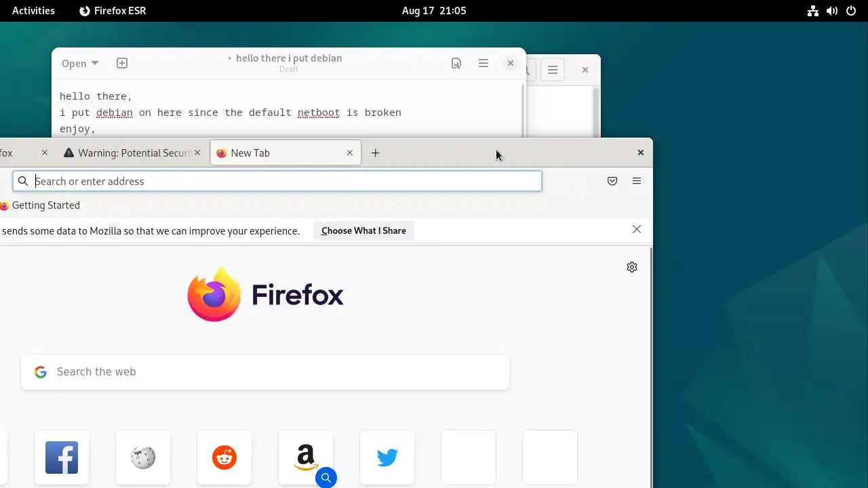Image resolution: width=868 pixels, height=488 pixels.
Task: Click the text editor find/document icon
Action: [x=456, y=63]
